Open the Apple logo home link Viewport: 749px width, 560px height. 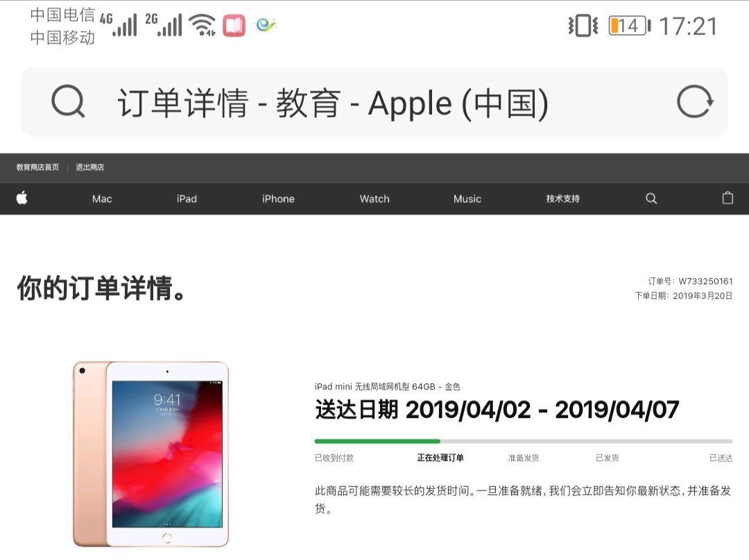(x=22, y=198)
